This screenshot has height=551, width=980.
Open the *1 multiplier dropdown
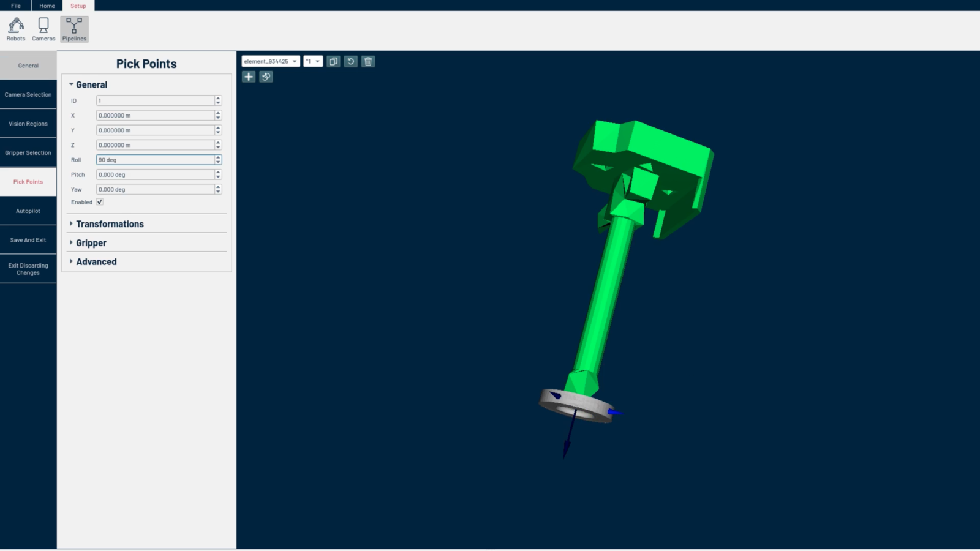(x=312, y=61)
